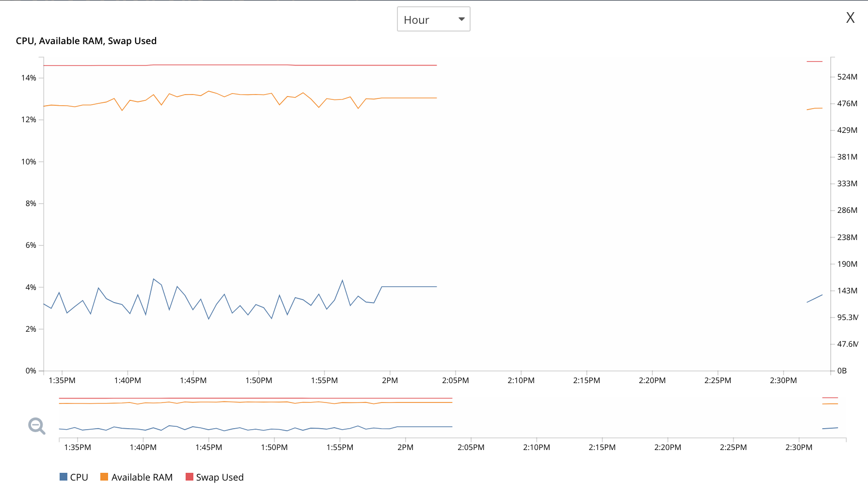Toggle the Available RAM legend label
Viewport: 868px width, 499px height.
(142, 477)
